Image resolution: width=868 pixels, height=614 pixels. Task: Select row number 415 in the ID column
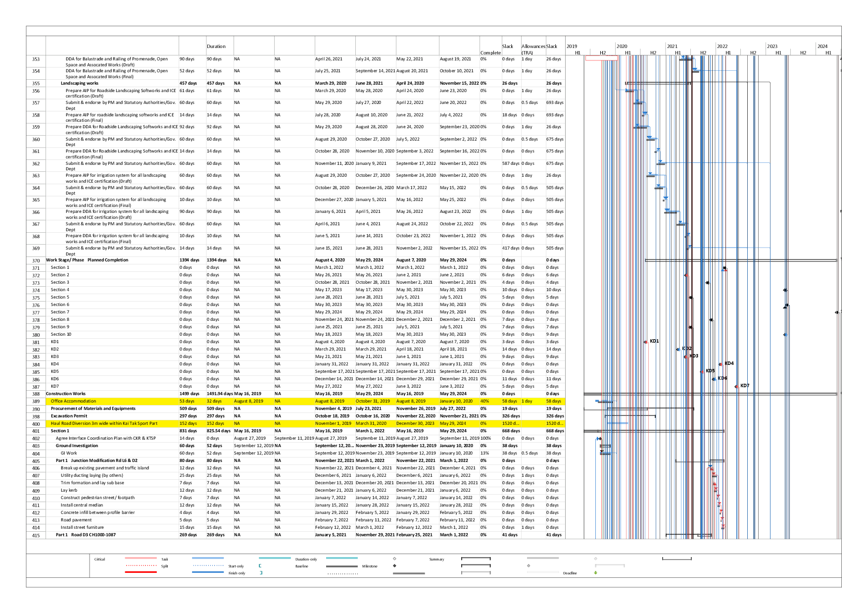(36, 535)
